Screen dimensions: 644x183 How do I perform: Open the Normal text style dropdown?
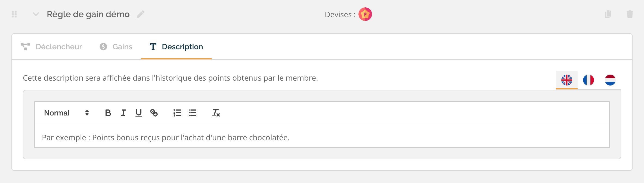(x=67, y=113)
